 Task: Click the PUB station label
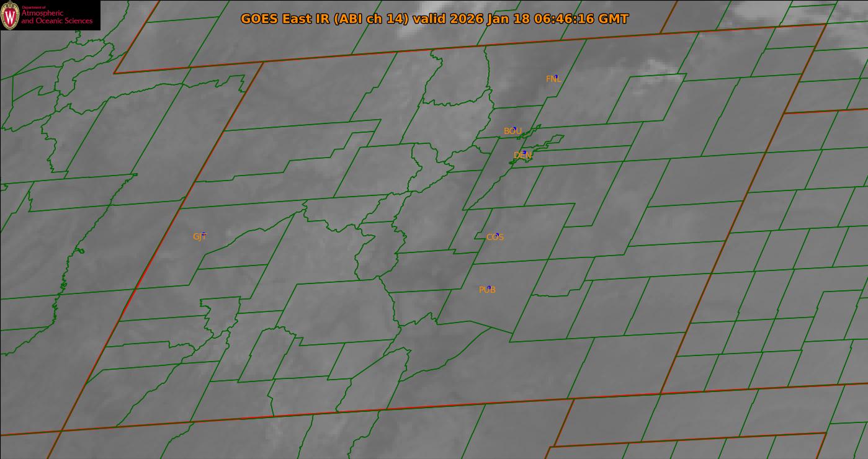point(487,290)
